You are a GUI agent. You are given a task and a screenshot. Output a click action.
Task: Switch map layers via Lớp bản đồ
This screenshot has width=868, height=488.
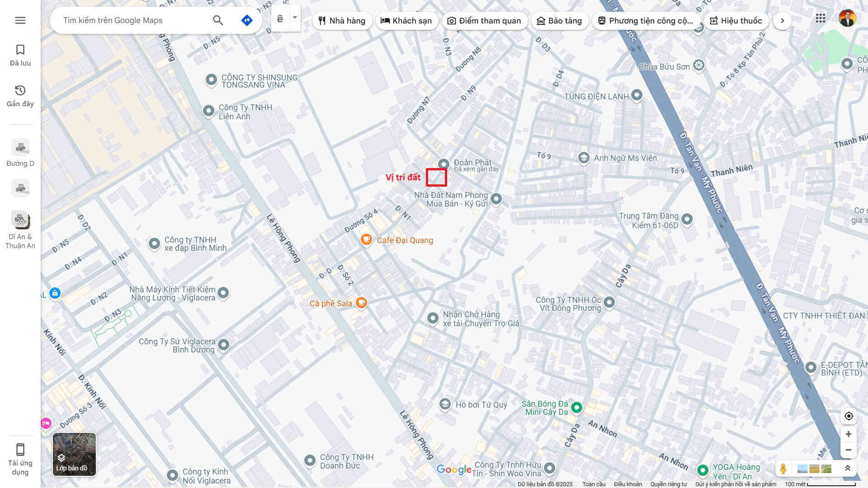click(x=74, y=454)
